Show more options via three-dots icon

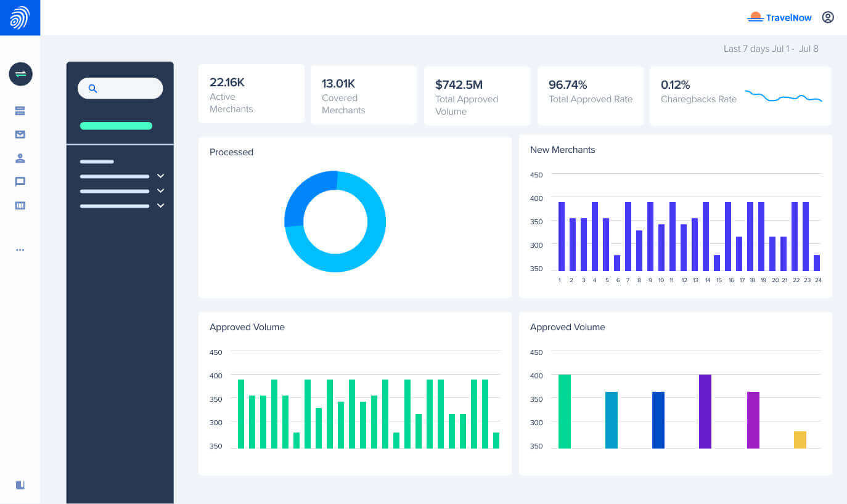tap(20, 250)
